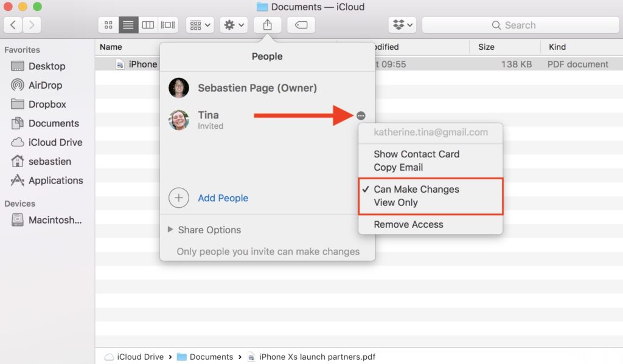Open the sebastien home folder
Screen dimensions: 623x364
50,162
